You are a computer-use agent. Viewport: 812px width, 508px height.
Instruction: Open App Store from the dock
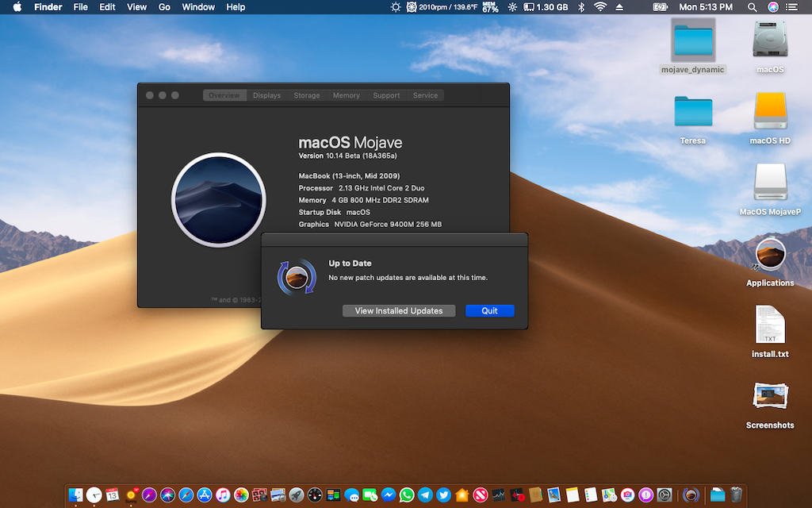coord(205,495)
